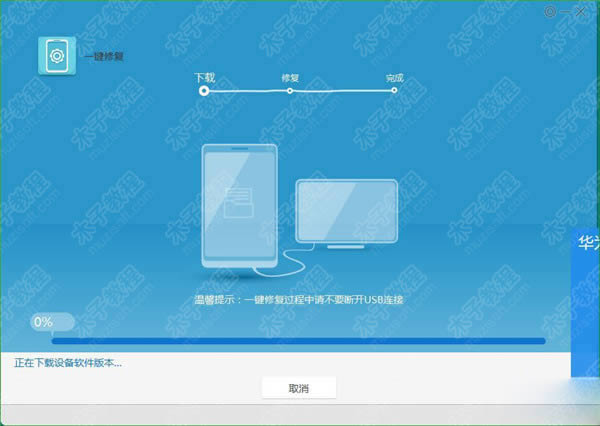This screenshot has height=426, width=600.
Task: Minimize the repair window
Action: [567, 10]
